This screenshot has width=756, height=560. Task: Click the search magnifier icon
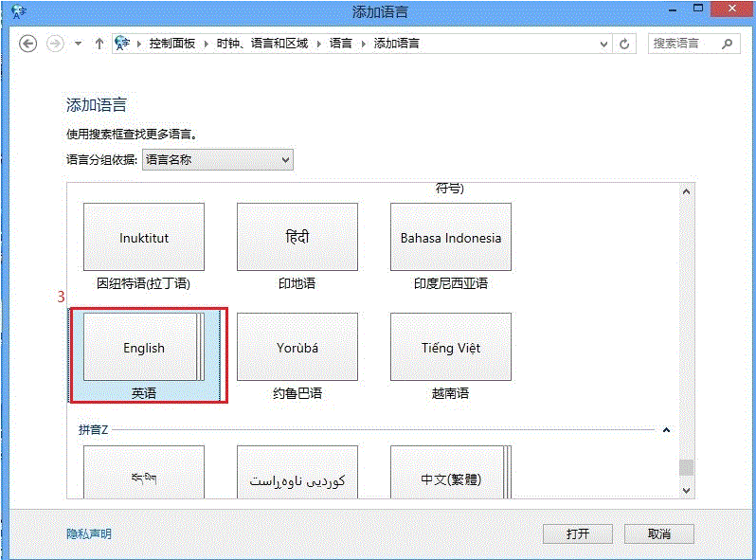[727, 44]
